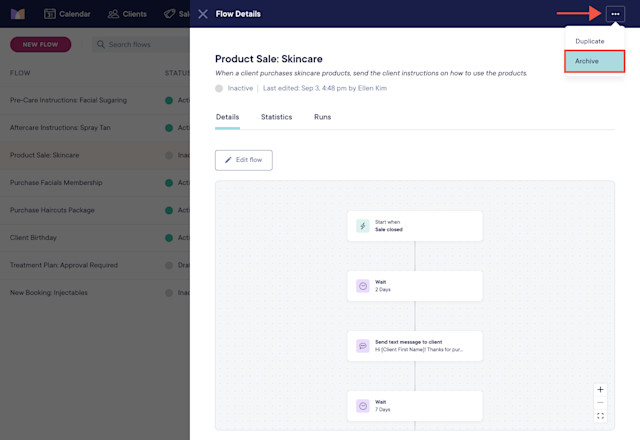Click the search magnifier icon
This screenshot has height=440, width=640.
click(100, 44)
